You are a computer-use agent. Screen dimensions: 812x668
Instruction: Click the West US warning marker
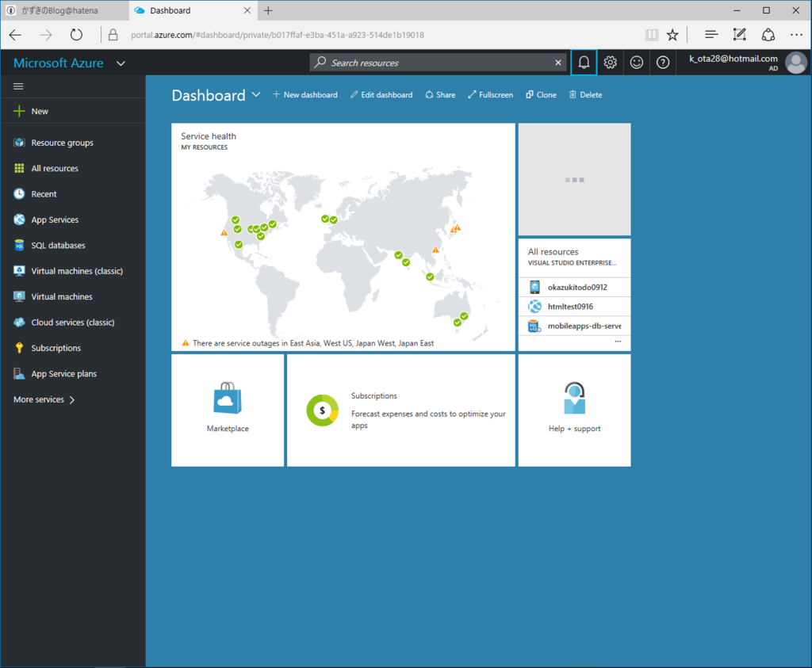224,233
